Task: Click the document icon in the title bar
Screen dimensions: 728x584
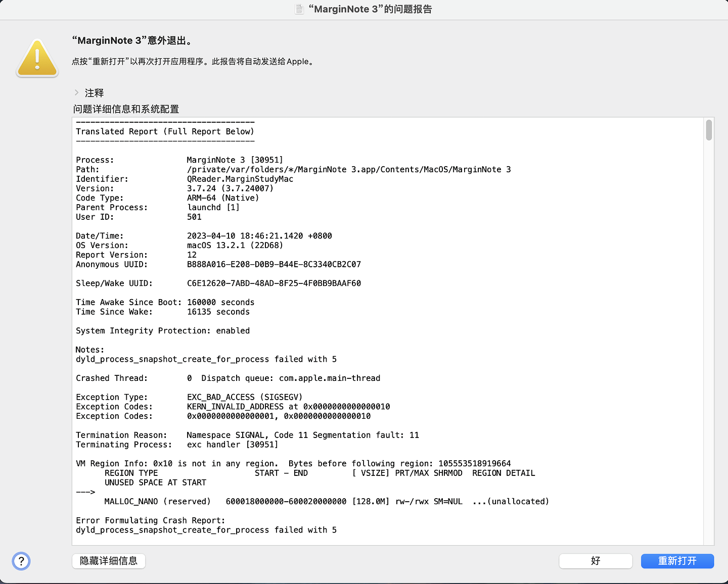Action: click(x=299, y=9)
